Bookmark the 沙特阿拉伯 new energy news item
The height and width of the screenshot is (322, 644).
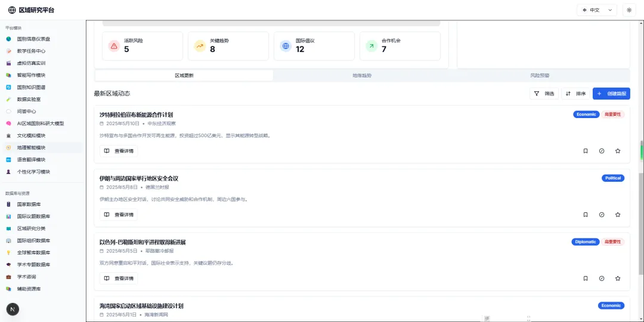pyautogui.click(x=586, y=151)
